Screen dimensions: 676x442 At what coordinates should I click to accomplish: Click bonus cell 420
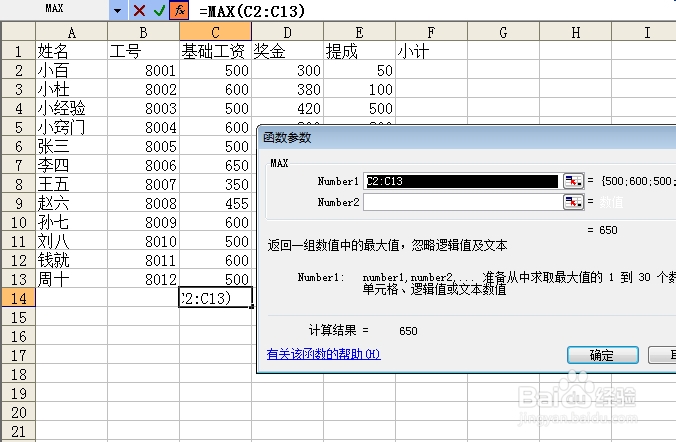[288, 108]
